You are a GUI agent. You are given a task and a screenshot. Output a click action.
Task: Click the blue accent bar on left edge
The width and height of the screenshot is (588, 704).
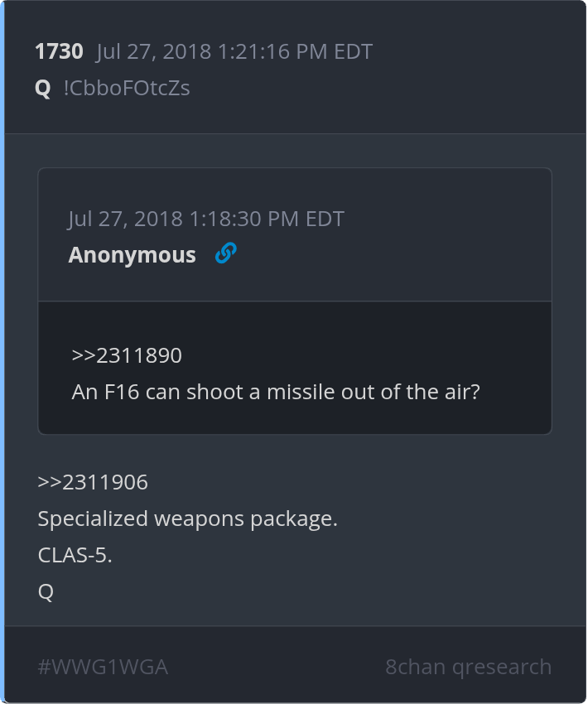click(x=2, y=352)
